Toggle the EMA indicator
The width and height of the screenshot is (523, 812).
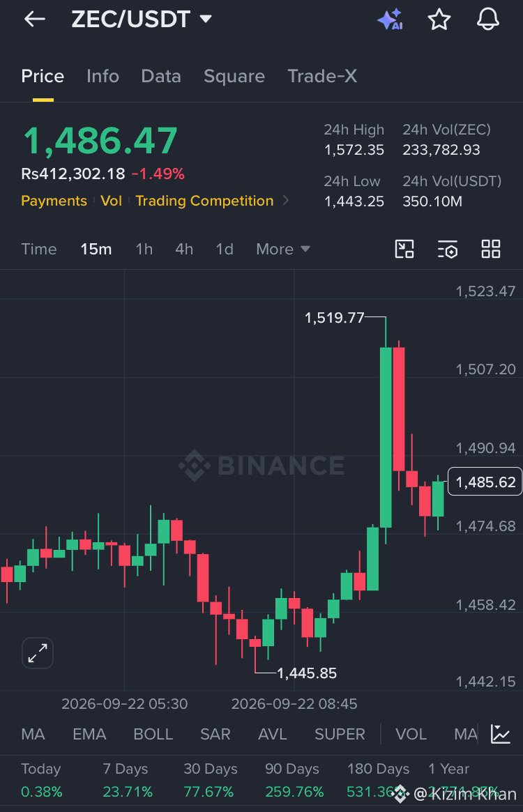point(89,734)
